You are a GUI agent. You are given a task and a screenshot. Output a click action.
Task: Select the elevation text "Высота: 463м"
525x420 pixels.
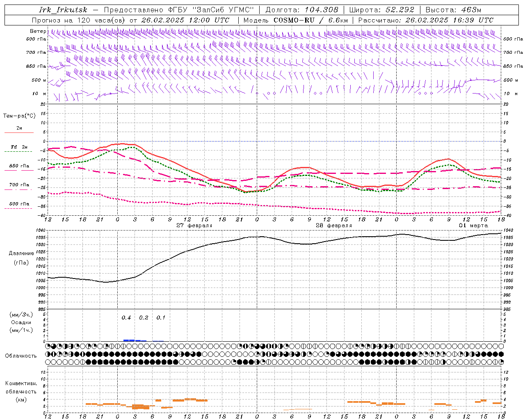click(x=453, y=10)
